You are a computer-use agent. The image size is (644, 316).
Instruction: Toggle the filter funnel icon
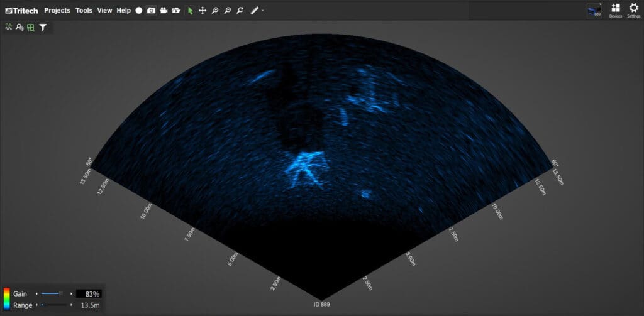click(x=43, y=27)
